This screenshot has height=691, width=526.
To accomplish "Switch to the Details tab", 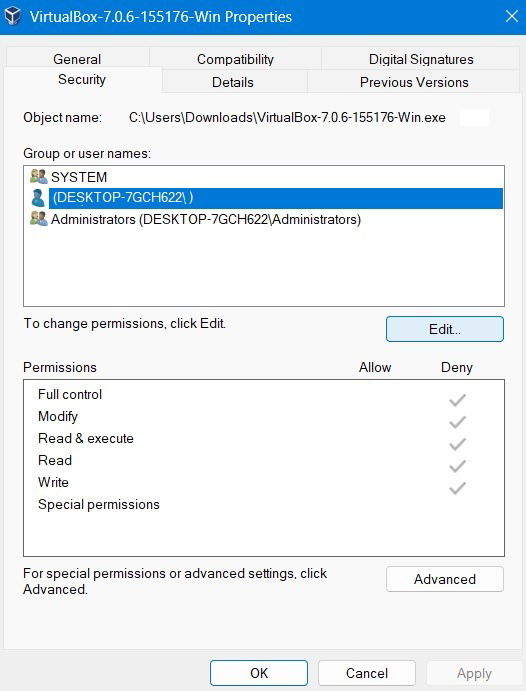I will click(x=233, y=82).
